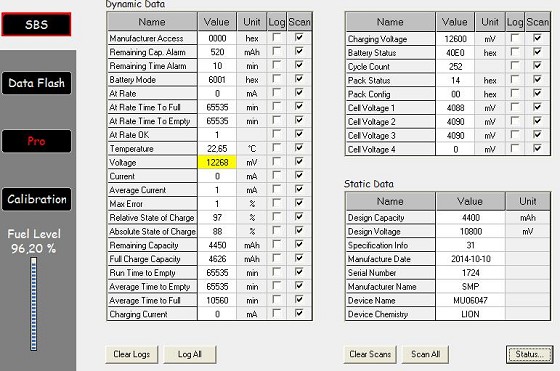Click the Device Chemistry value LION
Image resolution: width=560 pixels, height=371 pixels.
point(471,314)
